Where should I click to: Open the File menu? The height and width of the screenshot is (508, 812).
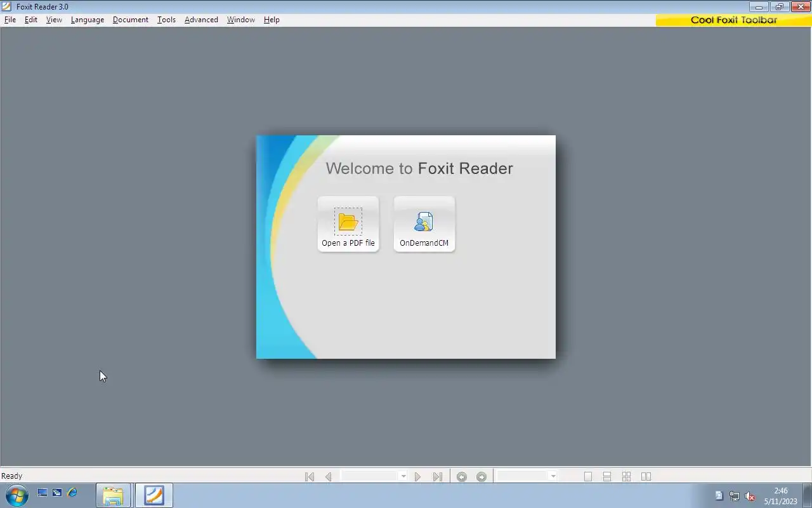pos(10,20)
